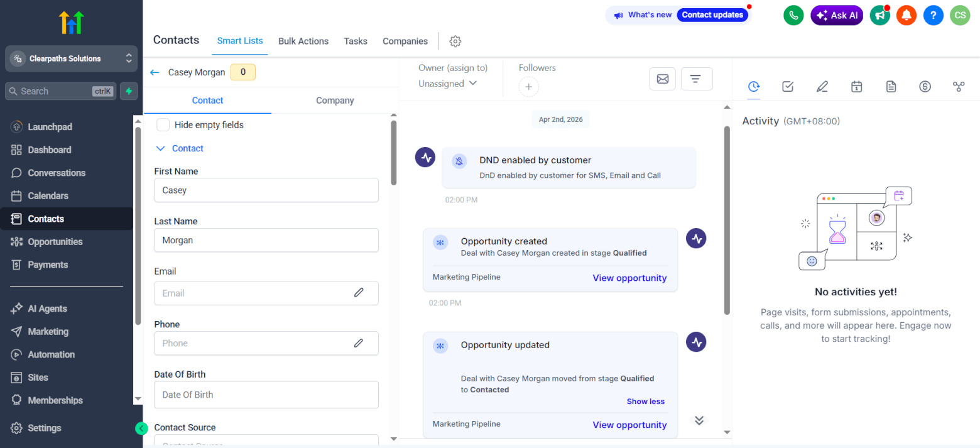Viewport: 980px width, 448px height.
Task: Click View opportunity under Opportunity created
Action: [629, 278]
